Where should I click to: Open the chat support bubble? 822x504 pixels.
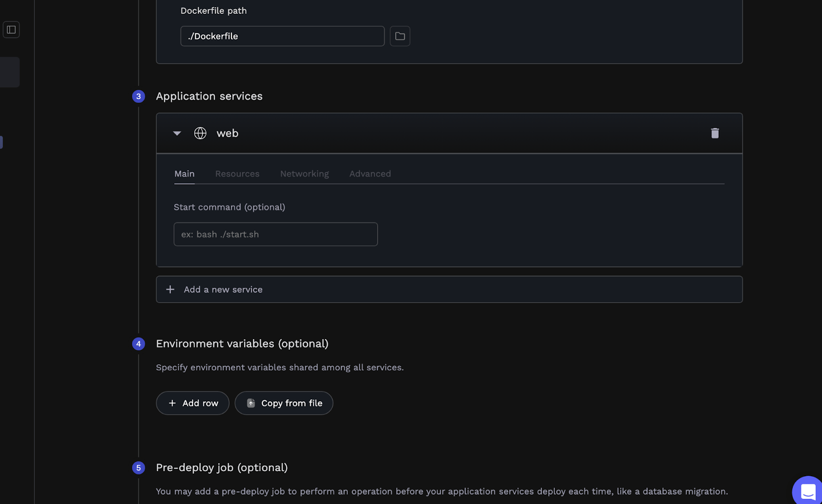(x=808, y=491)
